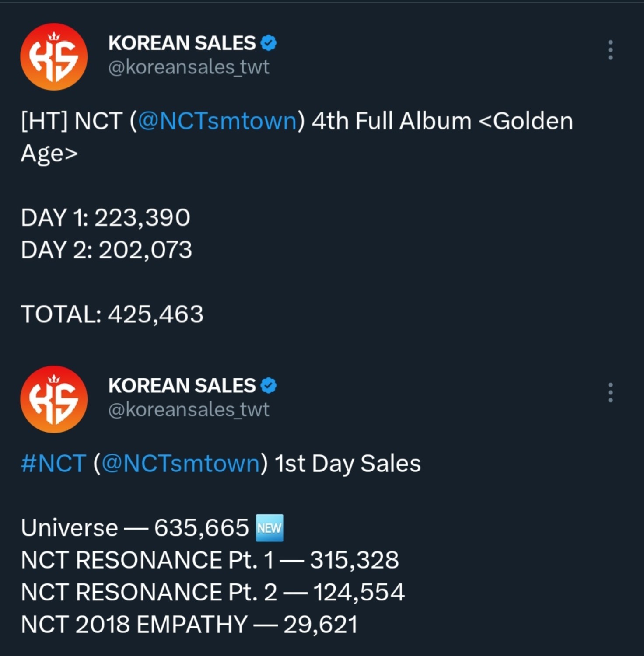Open @koreansales_twt handle in first tweet
Image resolution: width=644 pixels, height=656 pixels.
[x=189, y=67]
